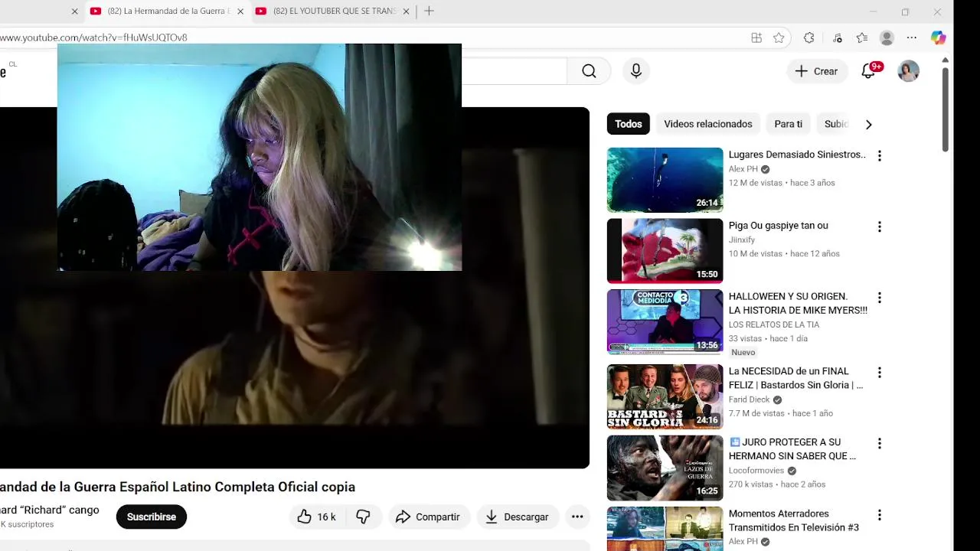Screen dimensions: 980x551
Task: Select the Videos relacionados chip
Action: [x=707, y=124]
